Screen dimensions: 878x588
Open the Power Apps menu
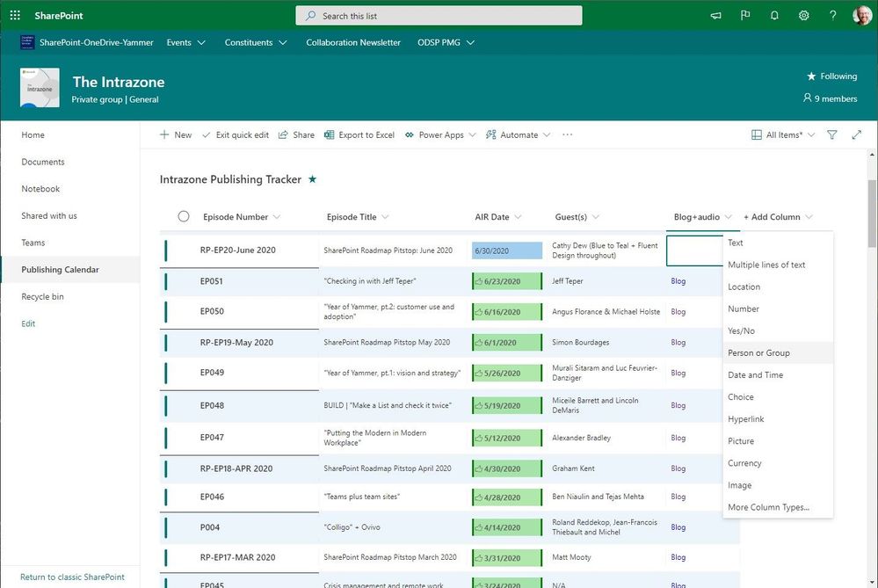[440, 135]
